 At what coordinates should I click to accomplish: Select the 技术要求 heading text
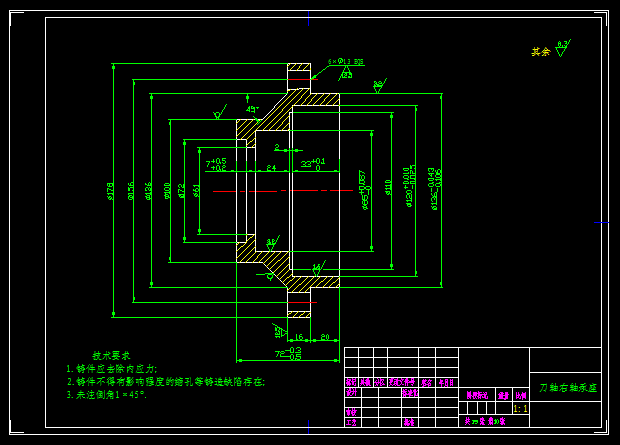tap(112, 355)
